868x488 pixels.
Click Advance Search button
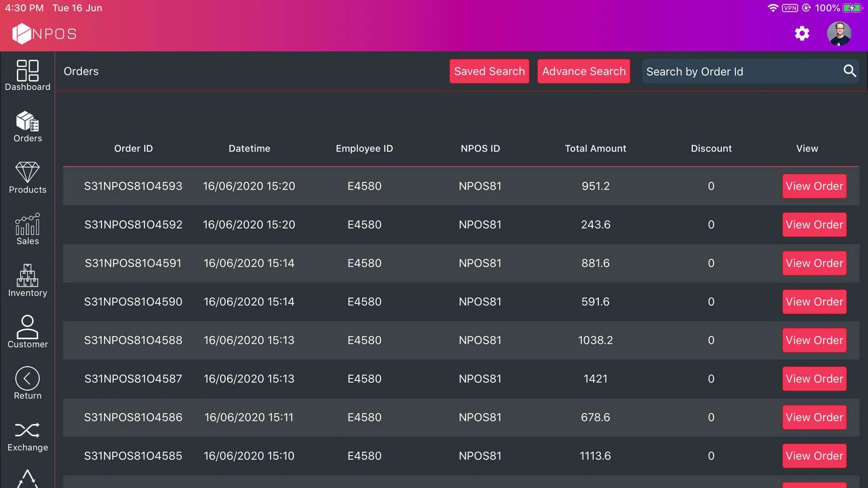584,71
